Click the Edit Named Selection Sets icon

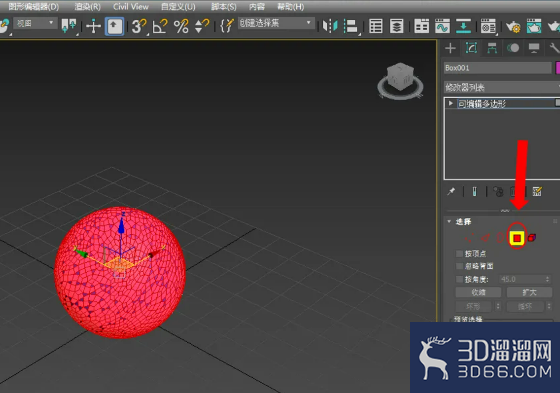tap(227, 26)
